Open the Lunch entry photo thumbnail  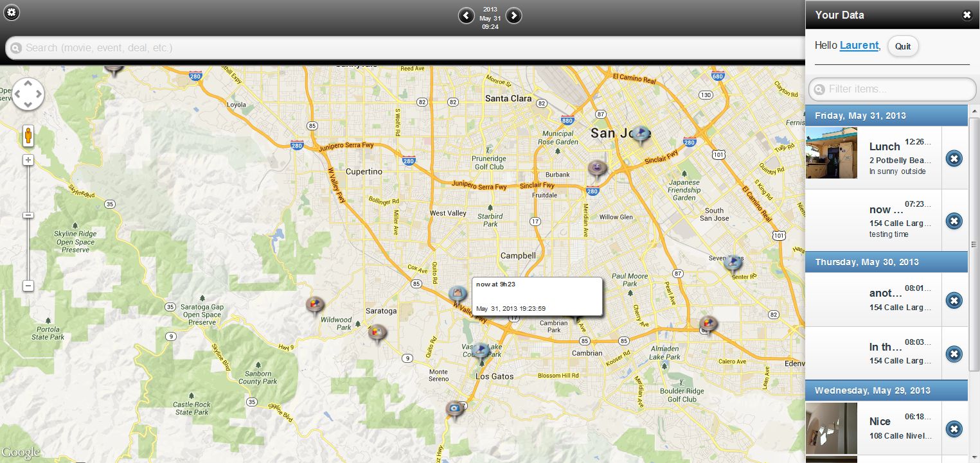832,153
